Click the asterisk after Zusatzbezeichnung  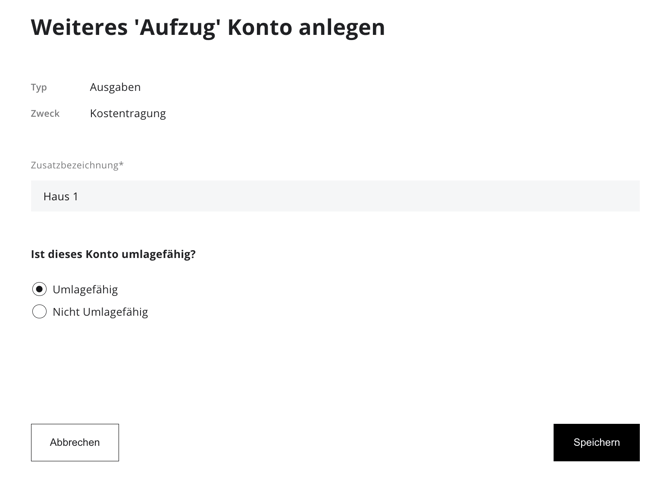(121, 164)
